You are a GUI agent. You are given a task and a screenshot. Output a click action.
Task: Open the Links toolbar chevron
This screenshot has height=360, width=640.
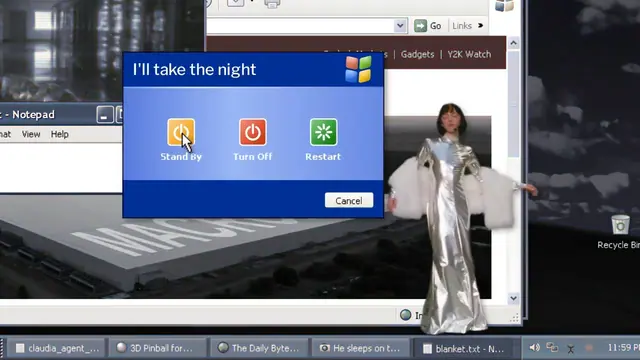pos(480,26)
